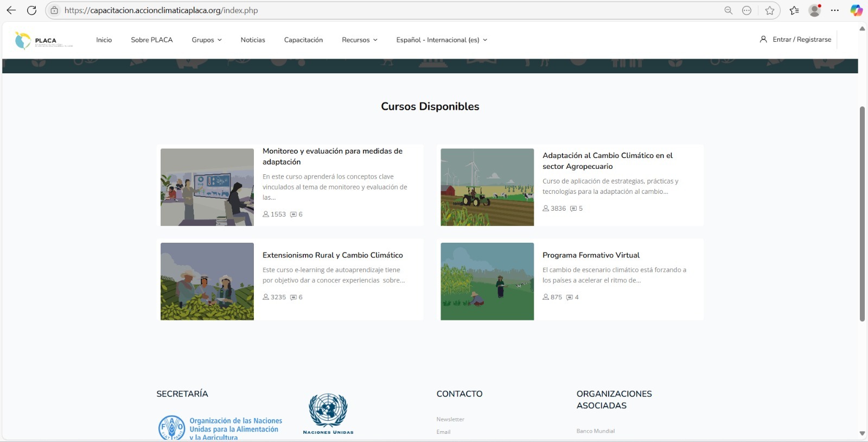Click the vertical page scrollbar
Screen dimensions: 868x442
coord(861,214)
